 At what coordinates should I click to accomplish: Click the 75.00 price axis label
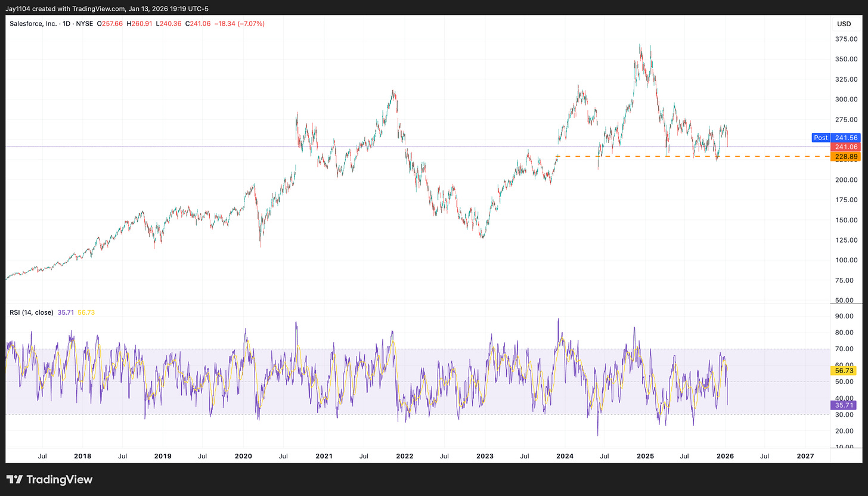(845, 280)
